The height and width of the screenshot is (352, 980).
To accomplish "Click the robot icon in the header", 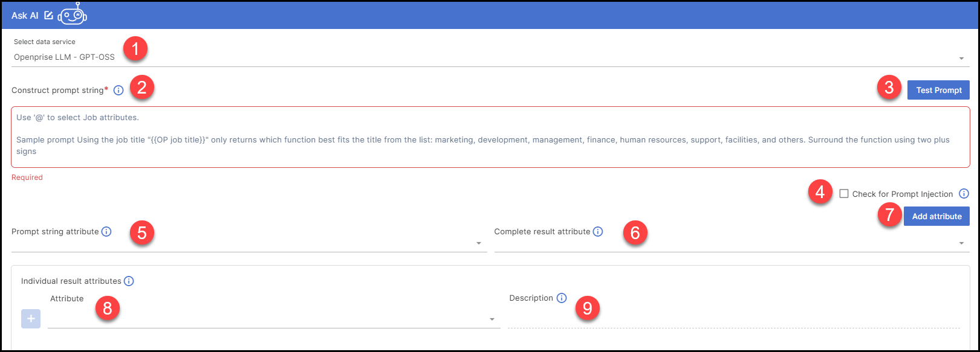I will (x=73, y=16).
